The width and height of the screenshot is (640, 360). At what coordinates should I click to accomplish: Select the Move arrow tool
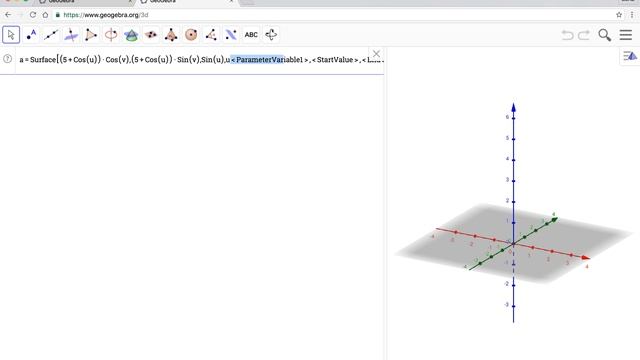tap(11, 35)
